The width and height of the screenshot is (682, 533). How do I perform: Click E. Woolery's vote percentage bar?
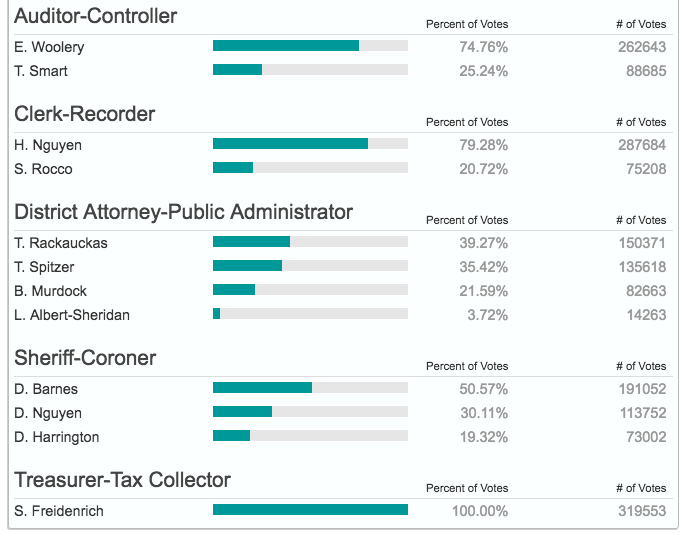(x=310, y=46)
